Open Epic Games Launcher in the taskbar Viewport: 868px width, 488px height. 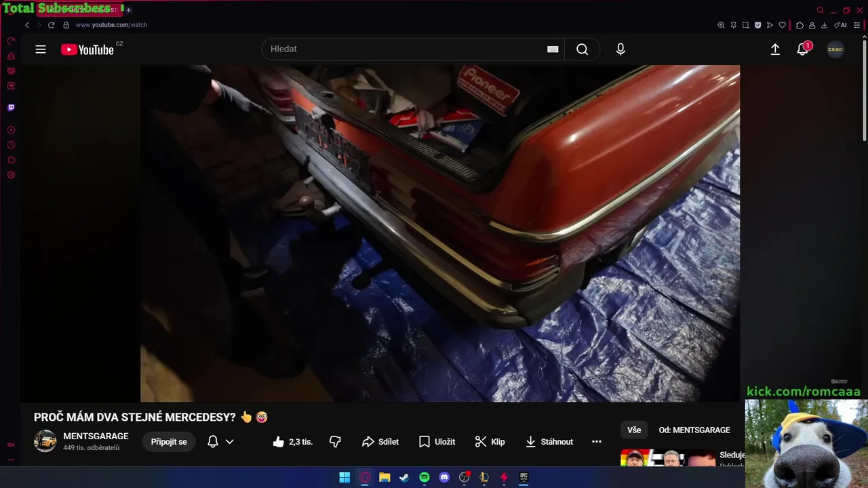click(x=524, y=477)
